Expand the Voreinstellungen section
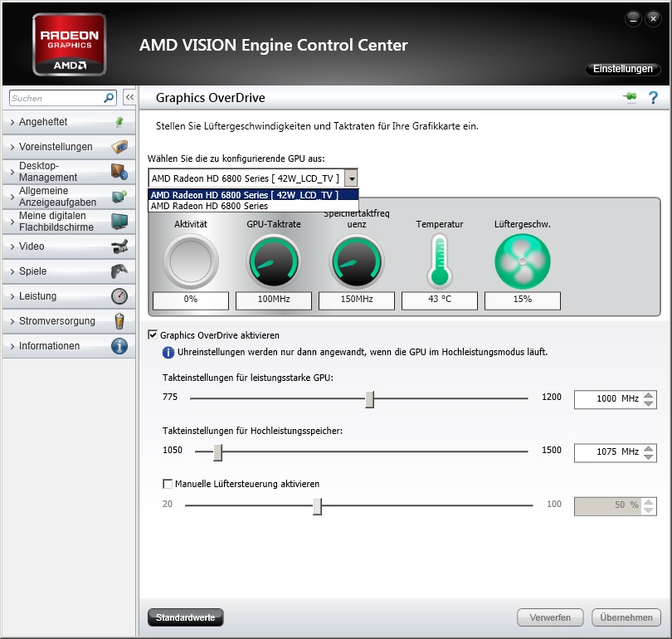Screen dimensions: 672x639 click(12, 147)
